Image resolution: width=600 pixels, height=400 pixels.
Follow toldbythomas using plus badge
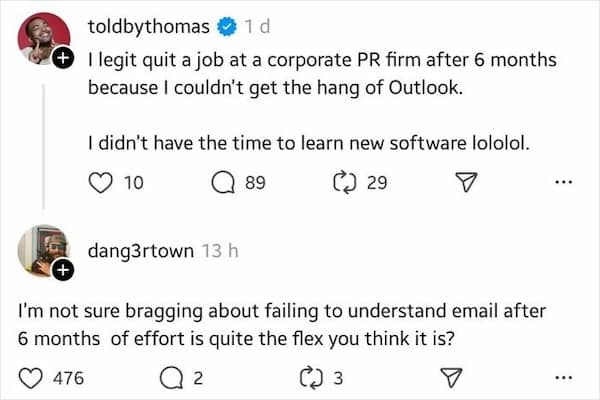[63, 59]
